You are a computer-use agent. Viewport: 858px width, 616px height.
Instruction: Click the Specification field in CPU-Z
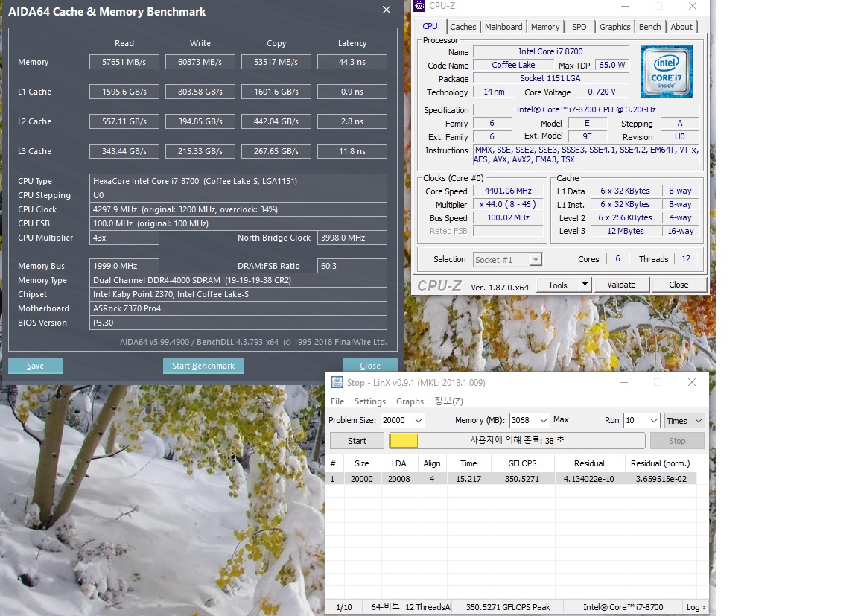(x=586, y=109)
